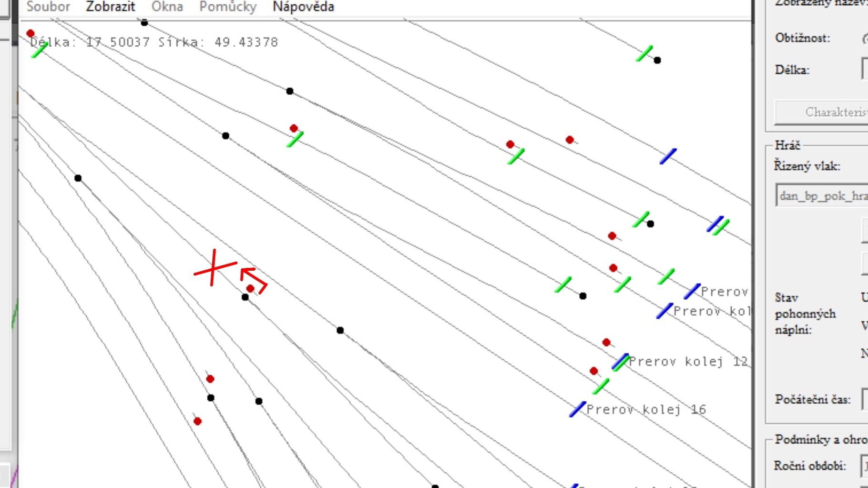Click the Délka field in the side panel
Image resolution: width=868 pixels, height=488 pixels.
pyautogui.click(x=865, y=70)
